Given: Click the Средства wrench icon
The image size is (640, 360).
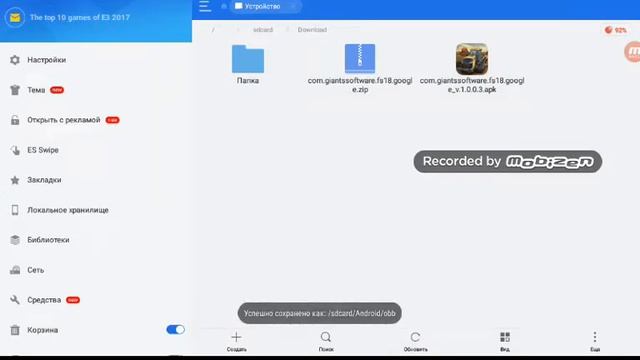Looking at the screenshot, I should click(15, 300).
